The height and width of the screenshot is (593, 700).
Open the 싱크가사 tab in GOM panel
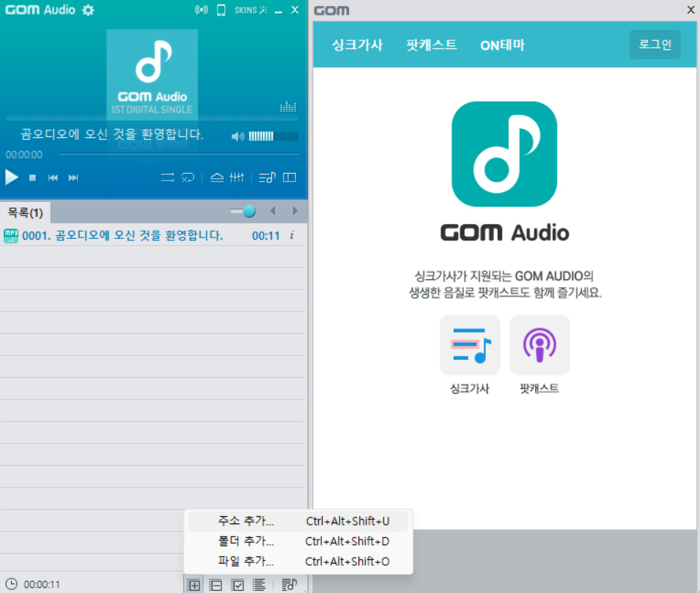coord(357,45)
